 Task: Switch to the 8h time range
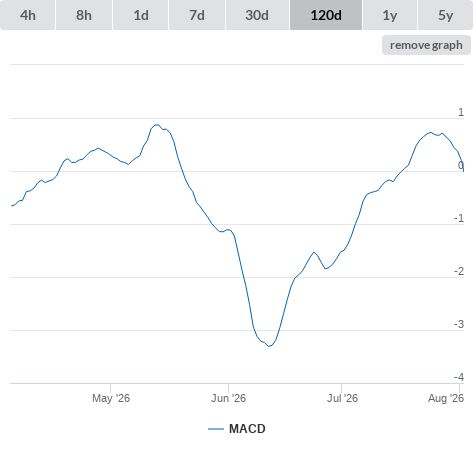click(84, 15)
